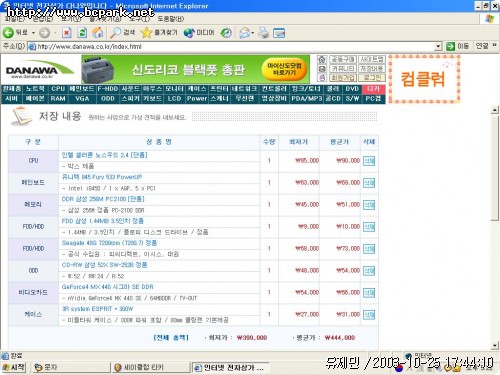The height and width of the screenshot is (375, 500).
Task: Open the 파일(F) menu
Action: pos(15,19)
